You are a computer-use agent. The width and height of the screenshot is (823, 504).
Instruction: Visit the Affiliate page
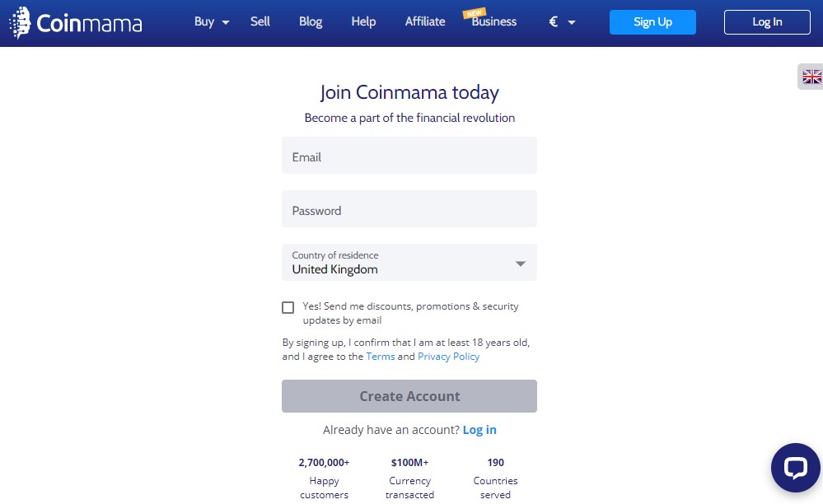coord(425,21)
